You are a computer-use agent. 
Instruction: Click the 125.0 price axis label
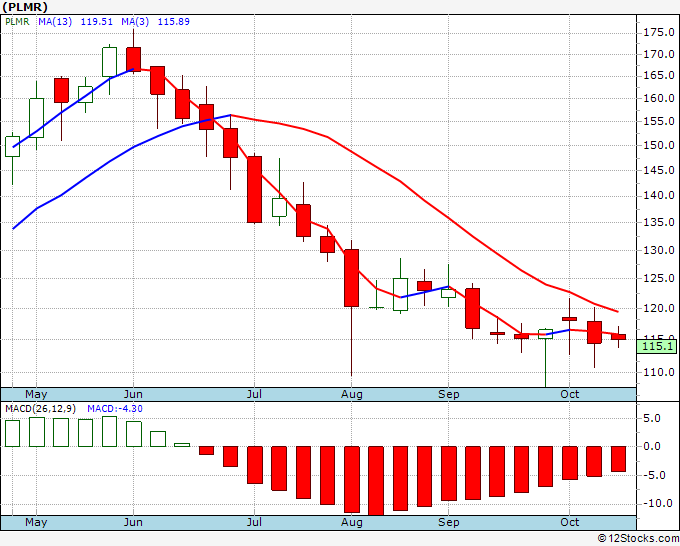click(x=659, y=278)
